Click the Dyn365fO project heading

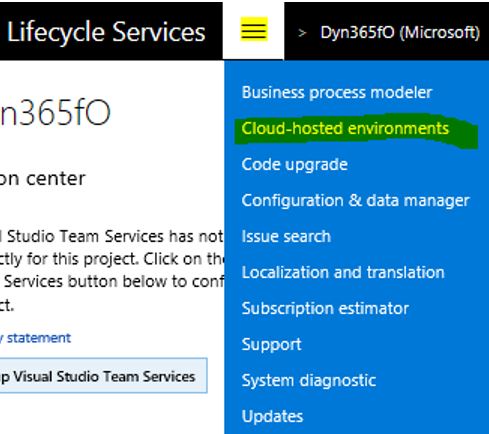(x=55, y=113)
